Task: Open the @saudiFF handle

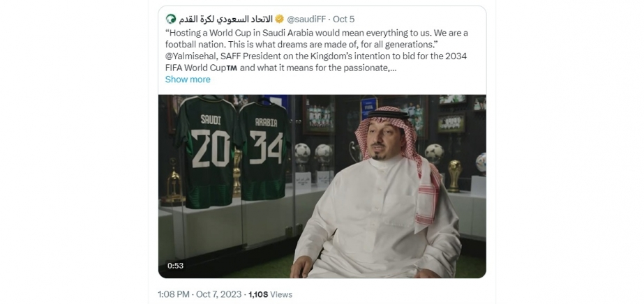Action: coord(306,20)
